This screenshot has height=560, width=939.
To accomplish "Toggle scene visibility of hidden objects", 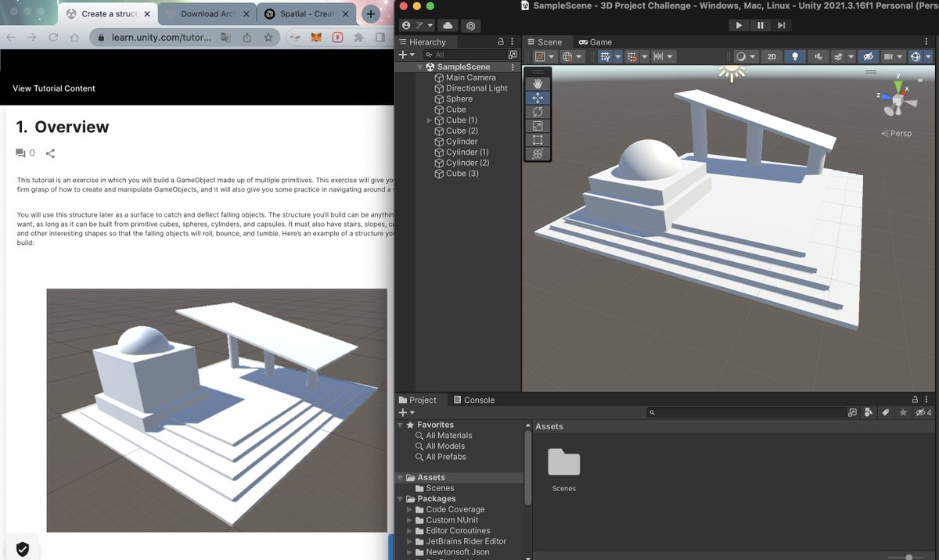I will (867, 56).
